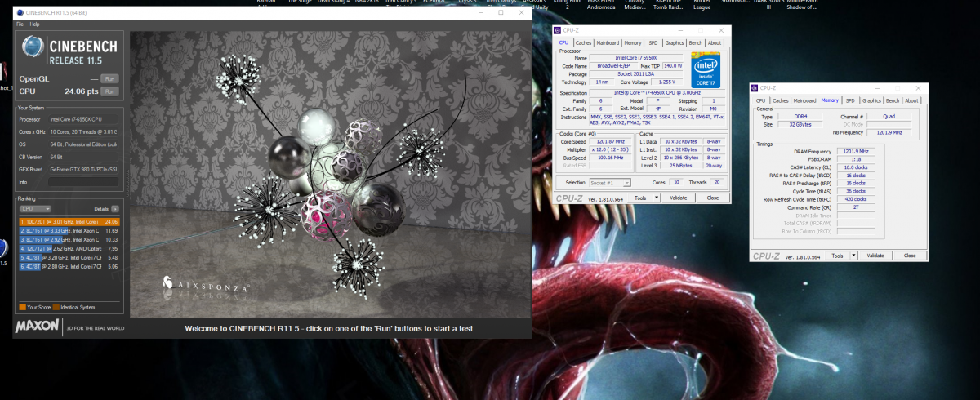
Task: Click the Cinebench render preview image
Action: tap(328, 173)
